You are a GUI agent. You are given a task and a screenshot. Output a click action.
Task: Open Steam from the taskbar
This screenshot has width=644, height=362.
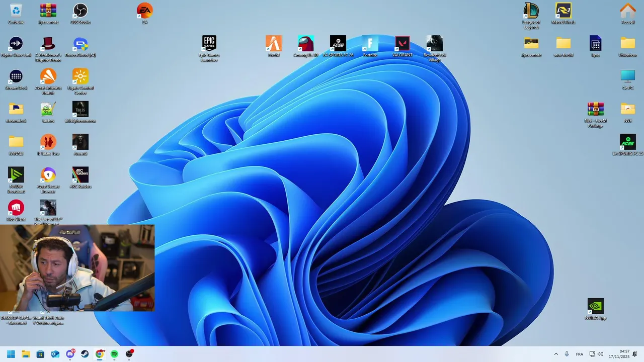pos(85,354)
